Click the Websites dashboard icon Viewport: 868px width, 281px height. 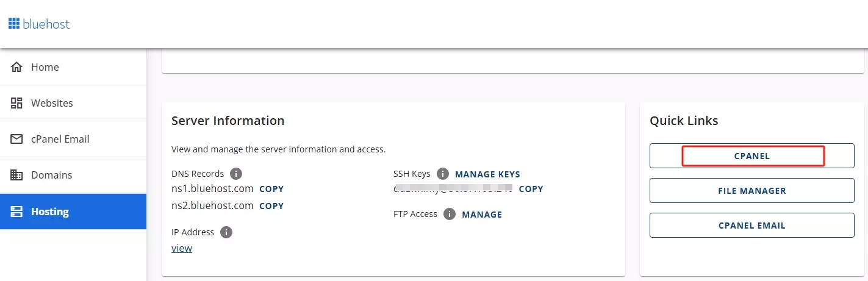[x=17, y=103]
